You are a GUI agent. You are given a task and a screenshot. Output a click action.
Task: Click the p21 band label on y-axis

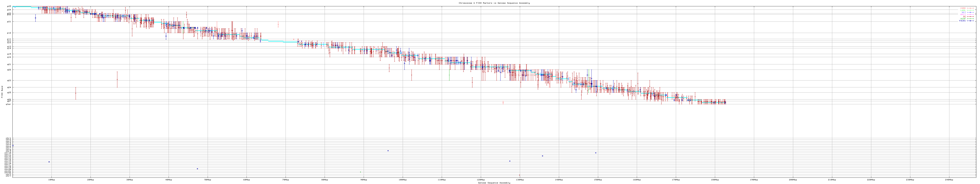9,22
